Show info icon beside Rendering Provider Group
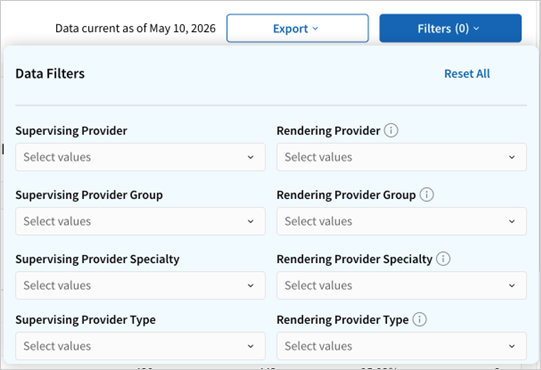The image size is (541, 370). coord(426,195)
